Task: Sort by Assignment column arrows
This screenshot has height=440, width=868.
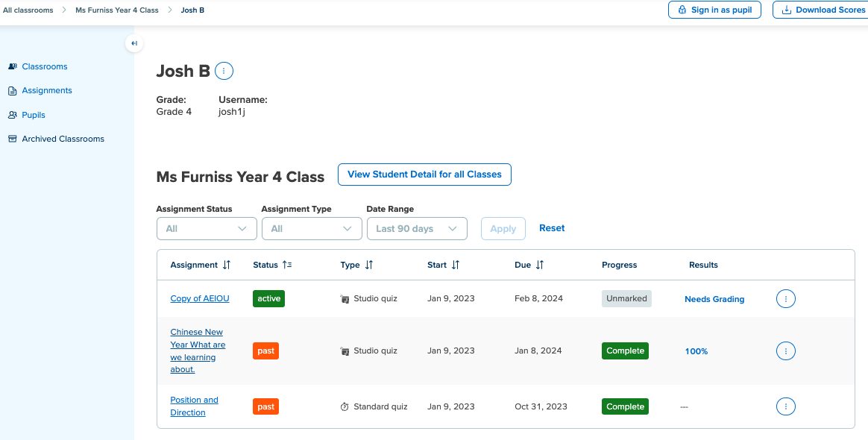Action: [227, 265]
